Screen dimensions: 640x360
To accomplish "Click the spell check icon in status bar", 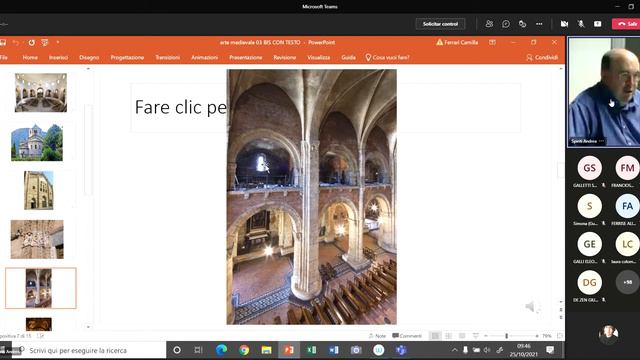I will [x=40, y=336].
